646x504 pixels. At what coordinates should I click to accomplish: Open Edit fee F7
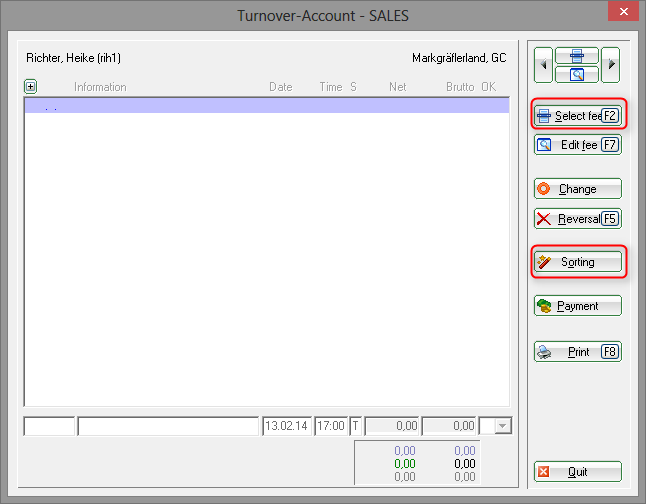point(578,145)
